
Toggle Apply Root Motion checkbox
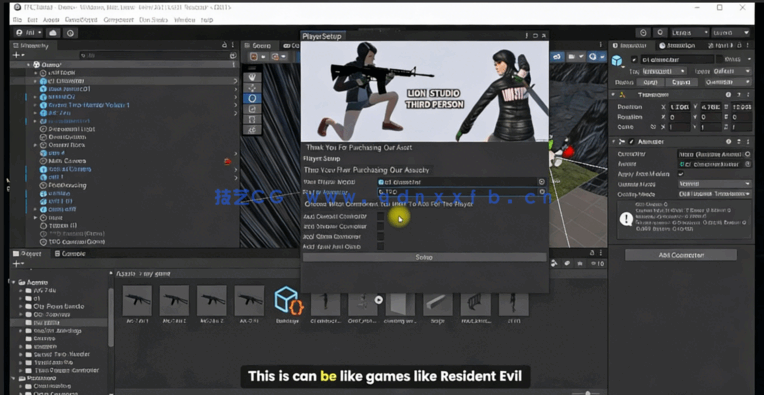681,174
